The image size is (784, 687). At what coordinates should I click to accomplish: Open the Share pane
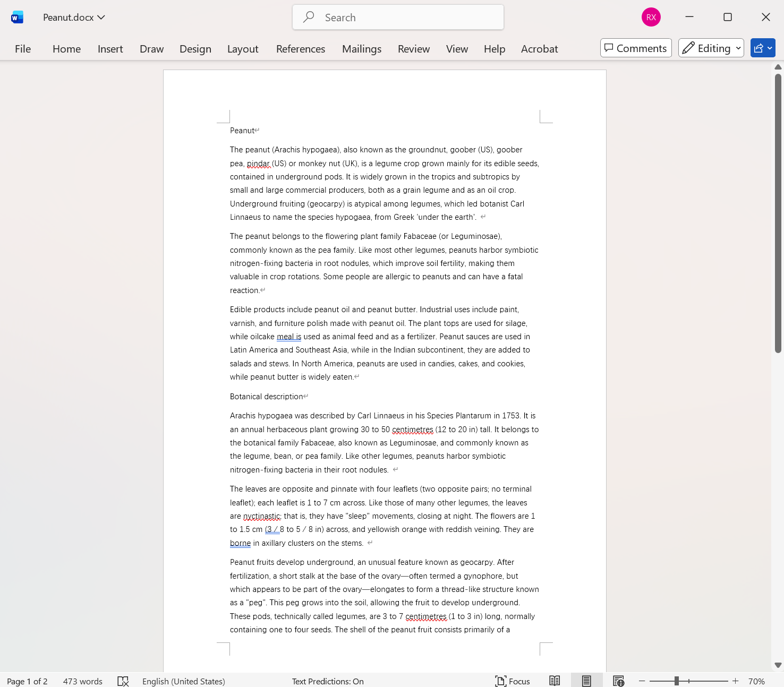click(x=760, y=48)
